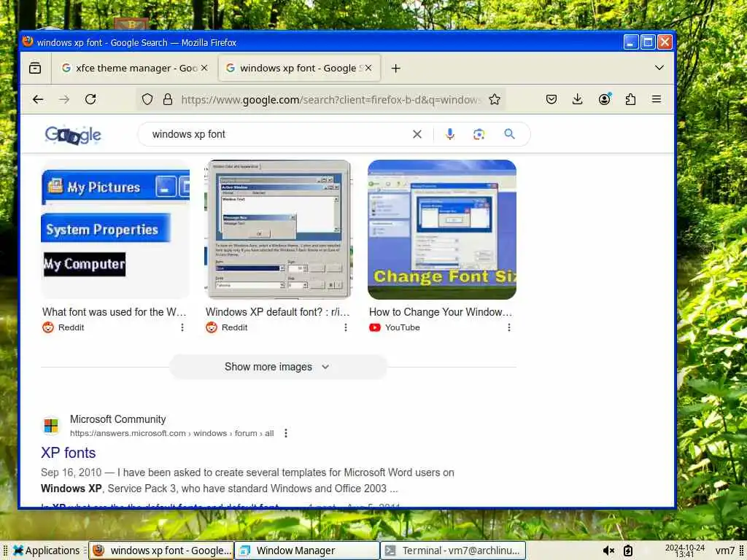Open more options for Microsoft Community result
This screenshot has width=747, height=560.
pyautogui.click(x=285, y=433)
